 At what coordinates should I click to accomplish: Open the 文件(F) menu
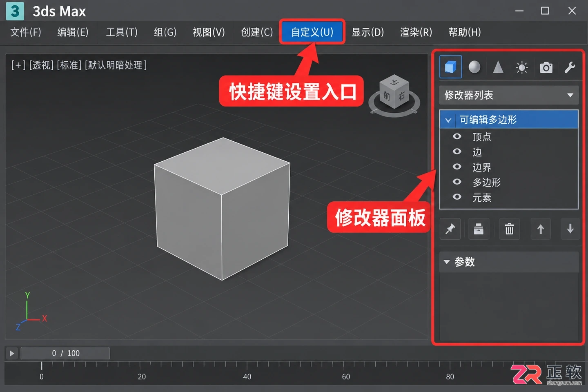click(26, 32)
